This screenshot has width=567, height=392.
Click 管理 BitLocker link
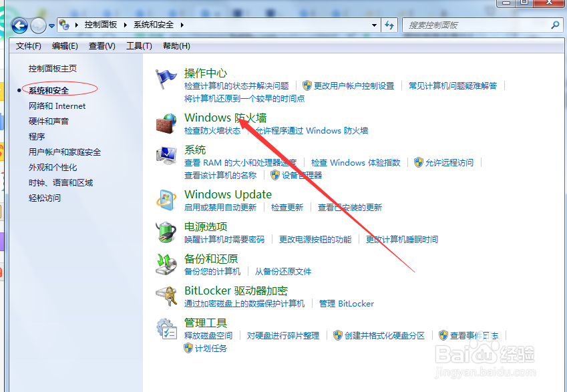pos(347,303)
